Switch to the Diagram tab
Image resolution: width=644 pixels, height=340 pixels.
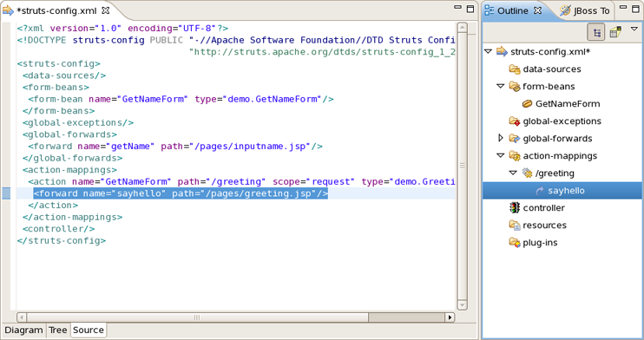coord(23,330)
